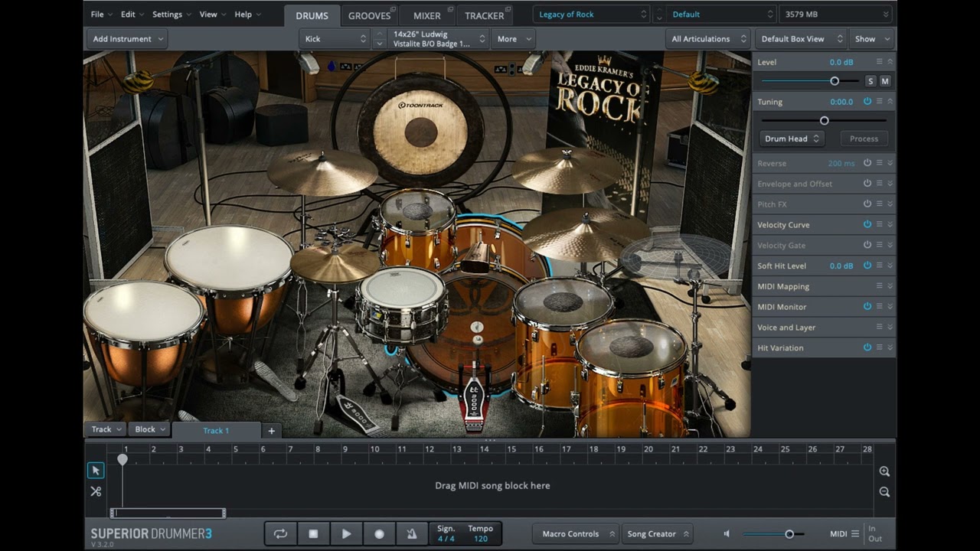Expand the Song Creator panel
The image size is (980, 551).
658,534
